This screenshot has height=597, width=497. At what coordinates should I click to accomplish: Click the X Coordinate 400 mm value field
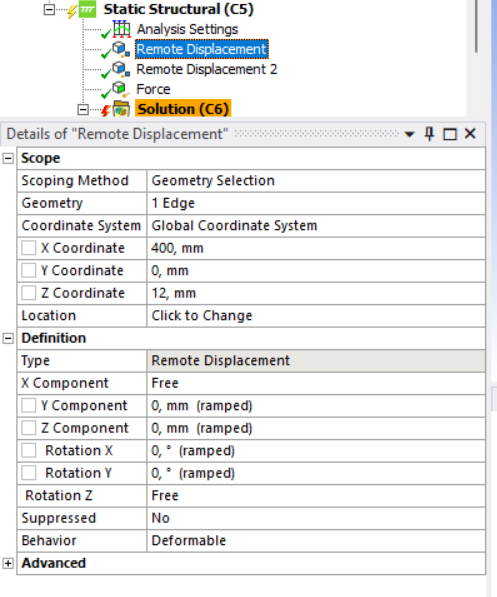(316, 248)
